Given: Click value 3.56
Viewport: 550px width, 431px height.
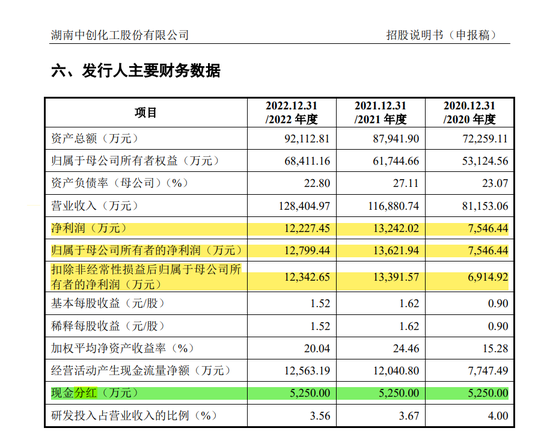Looking at the screenshot, I should pos(320,416).
